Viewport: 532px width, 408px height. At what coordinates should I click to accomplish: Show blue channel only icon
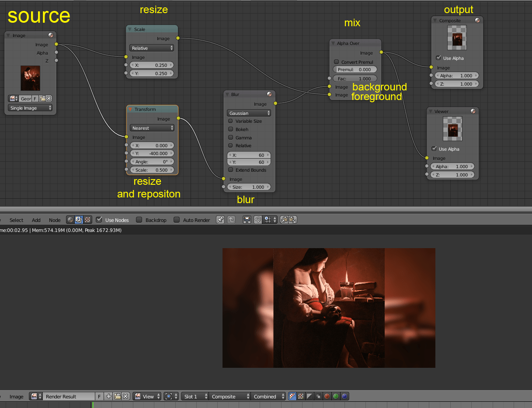click(344, 396)
